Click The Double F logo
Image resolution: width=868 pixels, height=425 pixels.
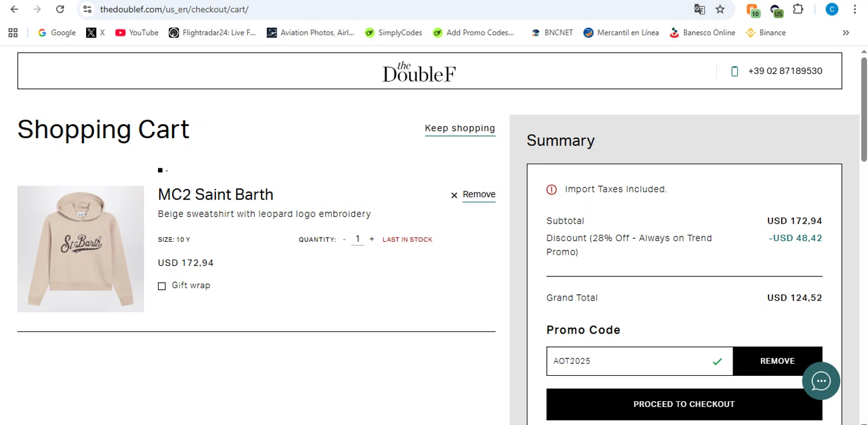click(x=419, y=72)
